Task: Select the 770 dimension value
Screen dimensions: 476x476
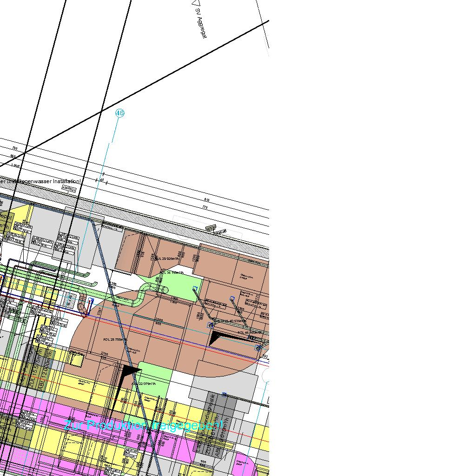Action: tap(205, 207)
